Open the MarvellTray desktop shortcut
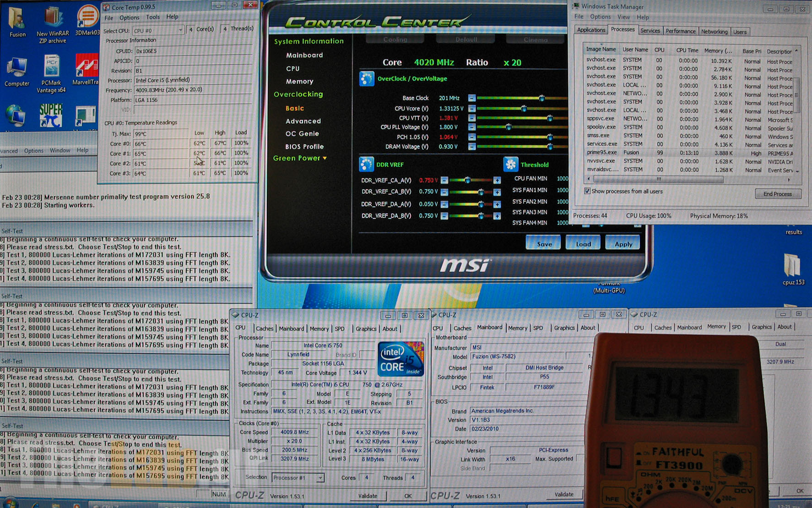Viewport: 812px width, 508px height. [86, 69]
